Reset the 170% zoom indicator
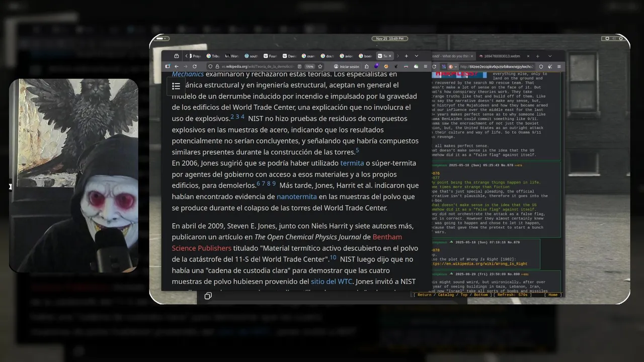This screenshot has width=644, height=362. 310,66
